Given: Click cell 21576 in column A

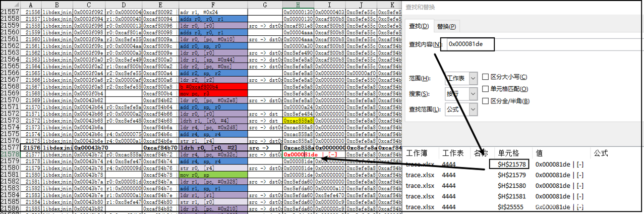Looking at the screenshot, I should pyautogui.click(x=31, y=147).
